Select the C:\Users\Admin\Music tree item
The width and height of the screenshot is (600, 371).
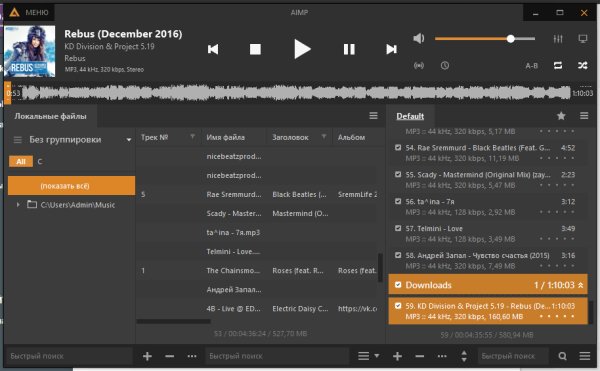click(x=78, y=205)
